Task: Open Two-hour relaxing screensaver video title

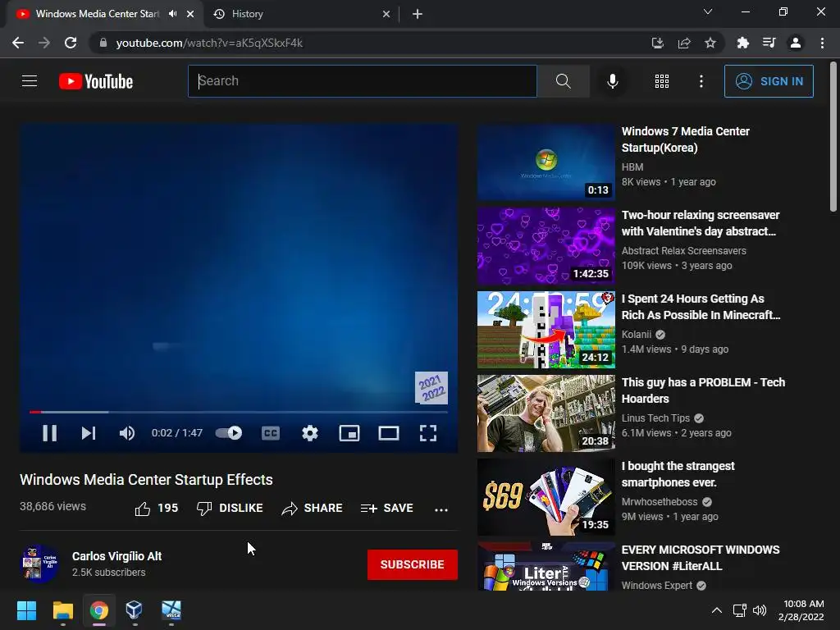Action: tap(701, 223)
